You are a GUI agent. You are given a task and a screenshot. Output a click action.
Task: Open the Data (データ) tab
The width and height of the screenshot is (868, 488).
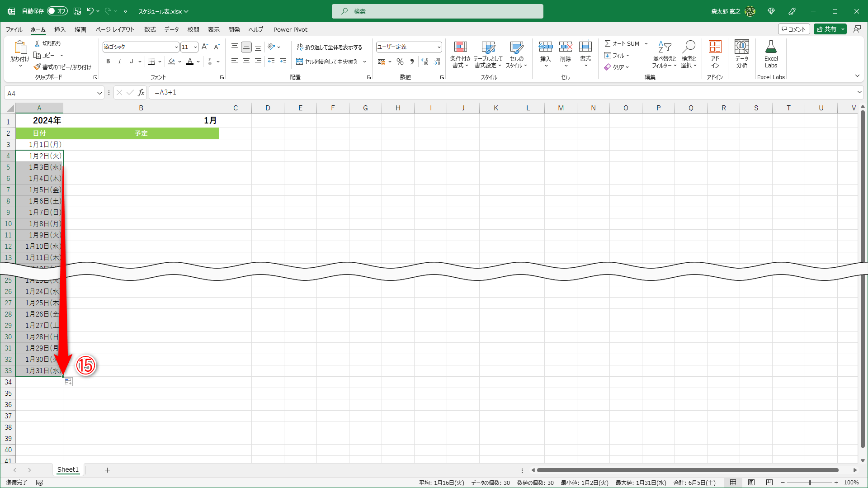coord(171,29)
